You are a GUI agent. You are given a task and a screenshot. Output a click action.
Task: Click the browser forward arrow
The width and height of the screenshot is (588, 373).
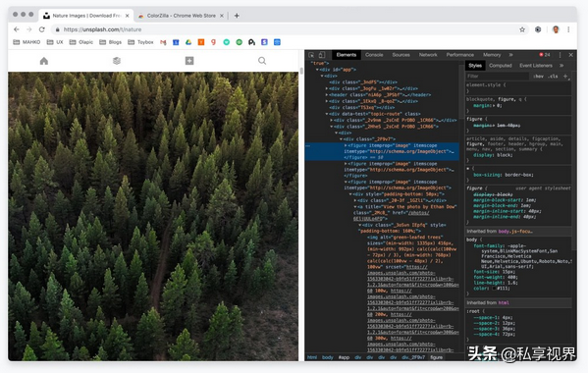point(28,29)
